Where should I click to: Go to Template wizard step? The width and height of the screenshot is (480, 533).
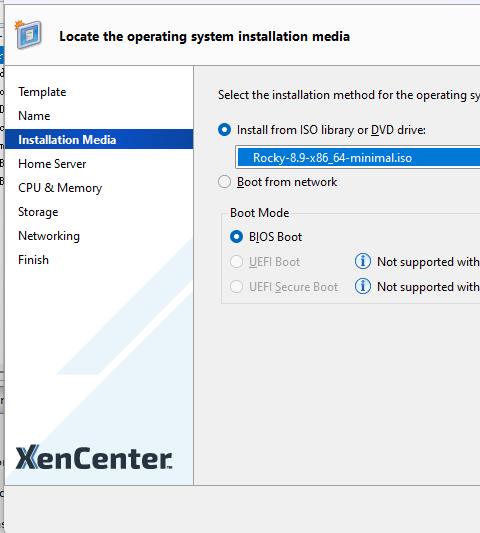[42, 92]
